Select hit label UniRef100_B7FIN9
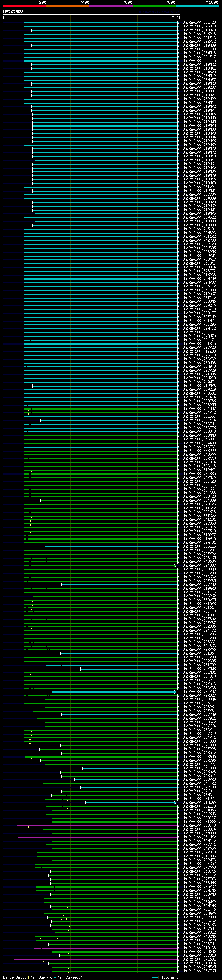Image resolution: width=222 pixels, height=980 pixels. (x=199, y=317)
